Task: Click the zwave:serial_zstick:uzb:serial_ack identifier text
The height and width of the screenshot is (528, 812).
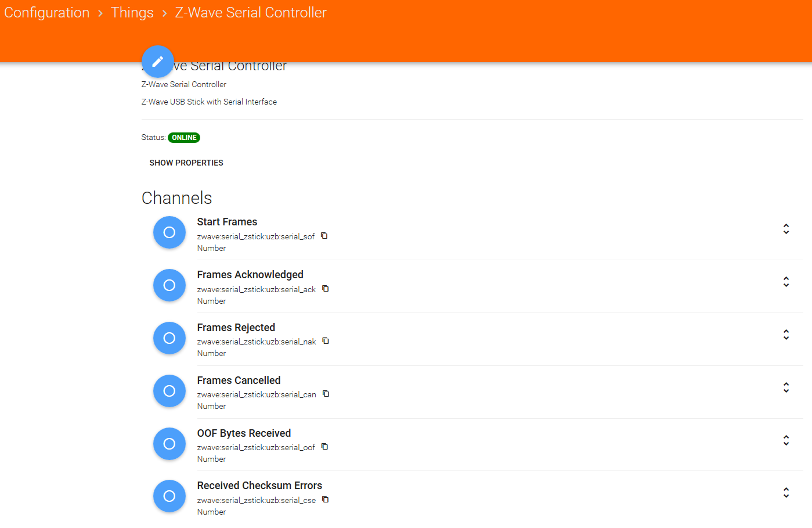Action: 257,289
